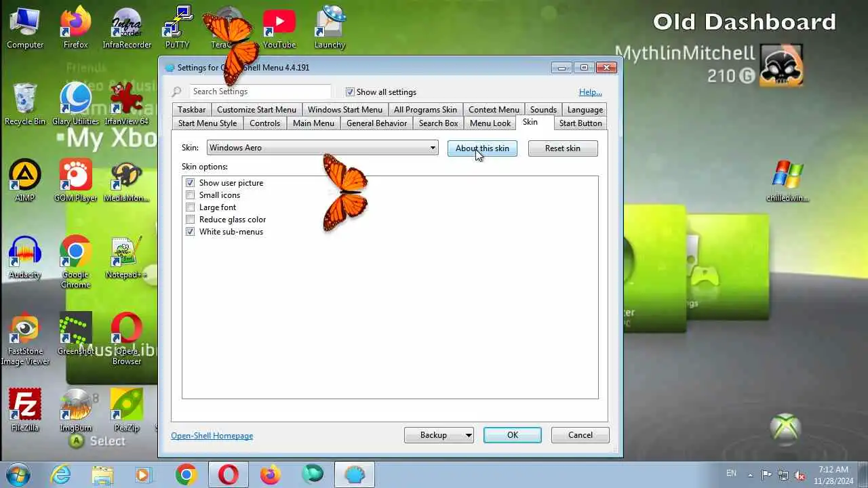Open the Audacity desktop shortcut
868x488 pixels.
(x=25, y=258)
